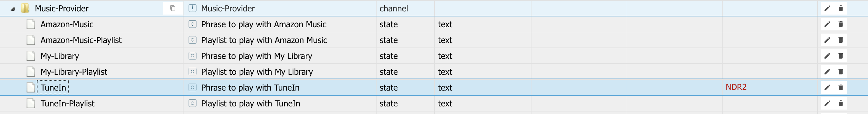
Task: Edit the My-Library-Playlist object
Action: 827,72
